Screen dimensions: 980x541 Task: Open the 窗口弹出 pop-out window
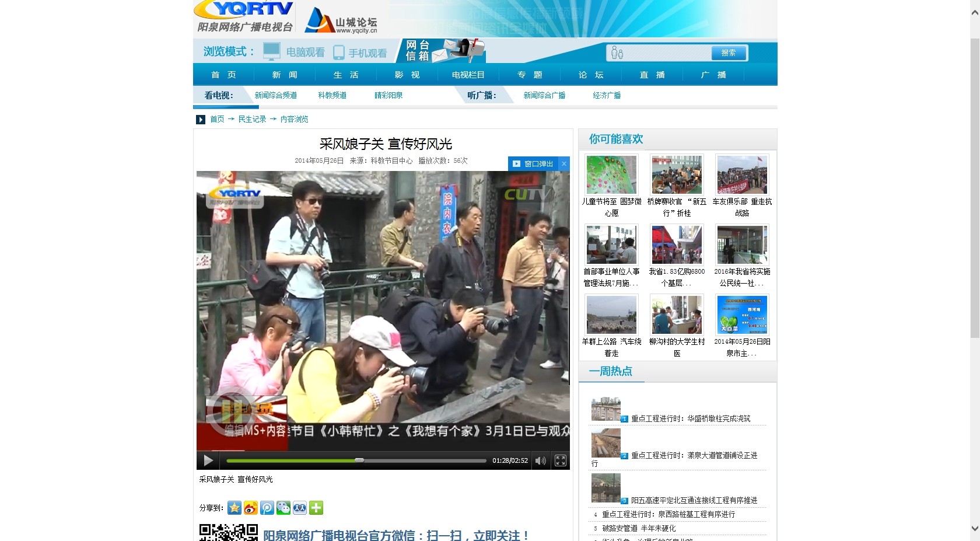point(533,164)
